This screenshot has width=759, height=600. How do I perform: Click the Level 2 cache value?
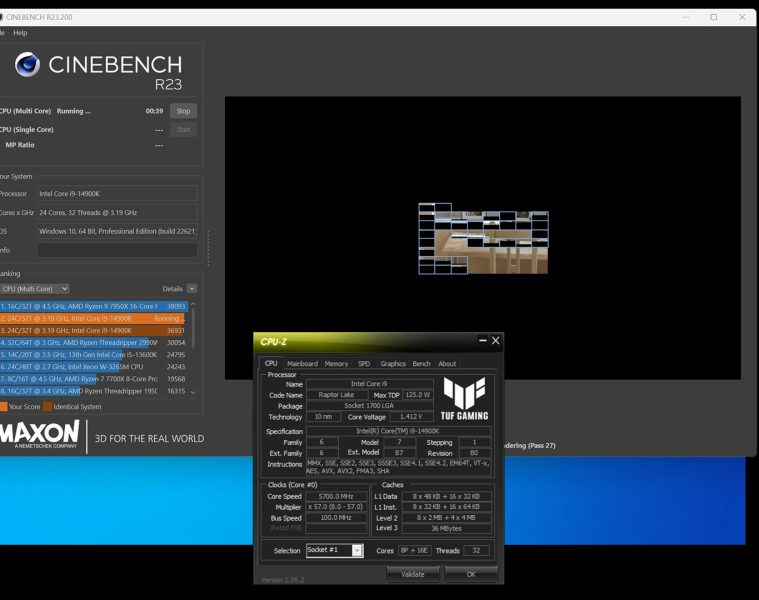(446, 518)
